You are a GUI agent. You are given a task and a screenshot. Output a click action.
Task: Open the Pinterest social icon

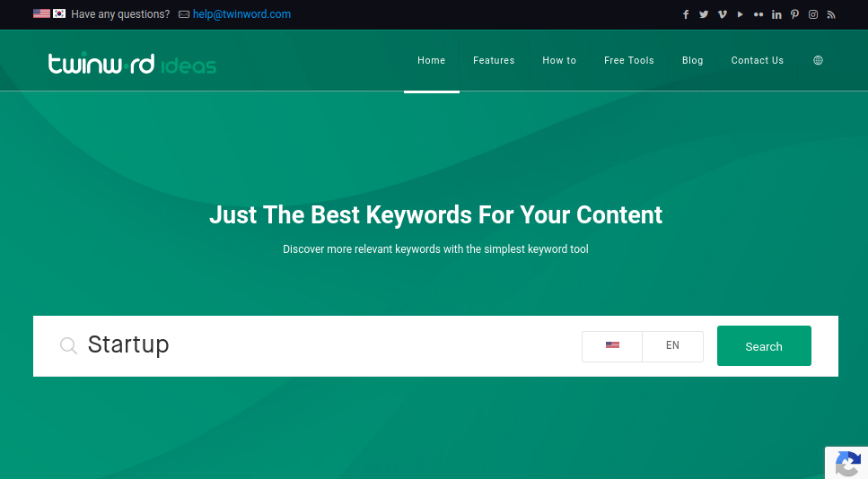pos(795,14)
